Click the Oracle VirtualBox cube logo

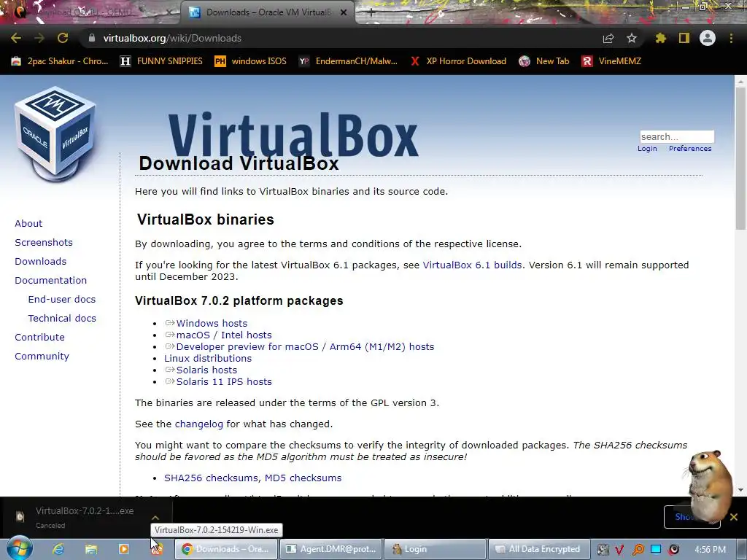point(55,134)
